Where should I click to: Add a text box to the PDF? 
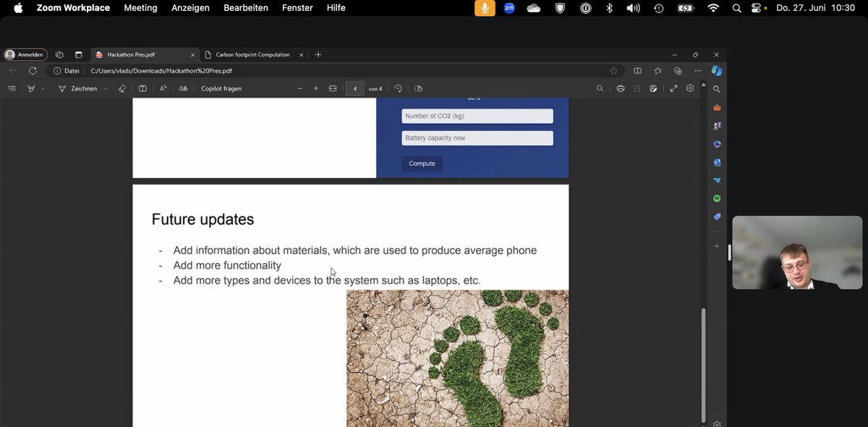tap(142, 88)
